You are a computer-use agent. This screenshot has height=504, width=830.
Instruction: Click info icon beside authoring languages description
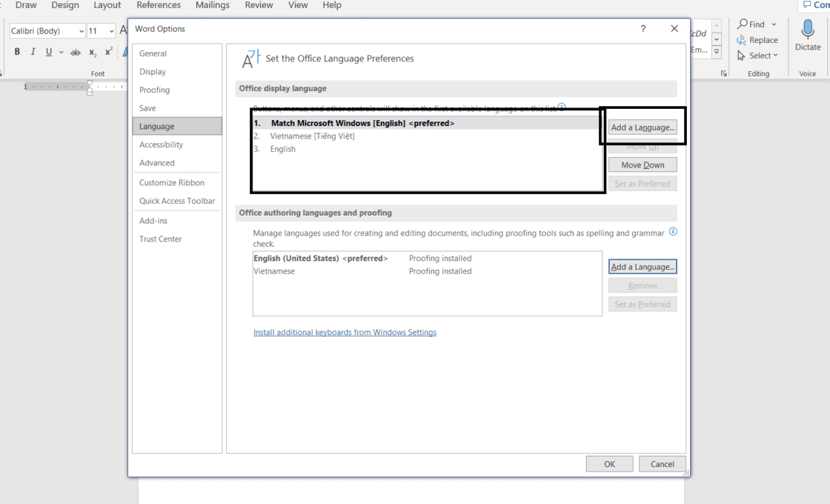point(673,232)
